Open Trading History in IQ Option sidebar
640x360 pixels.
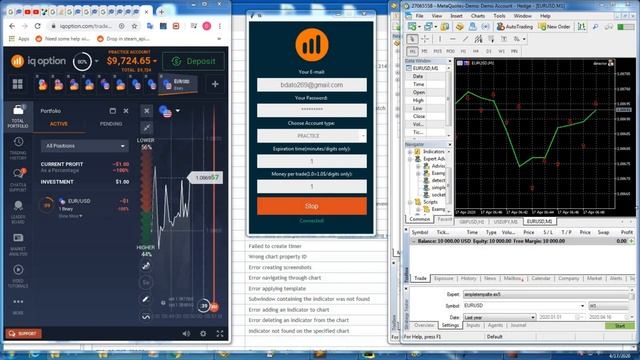[18, 149]
